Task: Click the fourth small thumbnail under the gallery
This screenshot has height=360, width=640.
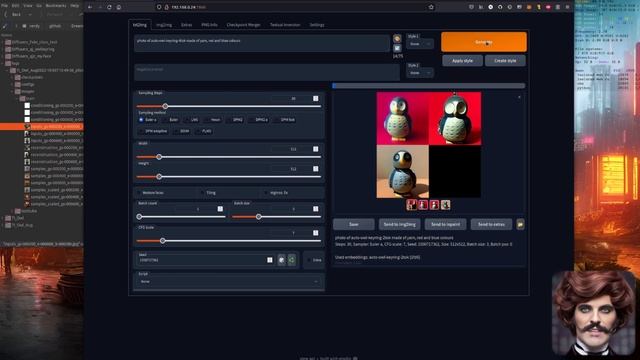Action: 445,204
